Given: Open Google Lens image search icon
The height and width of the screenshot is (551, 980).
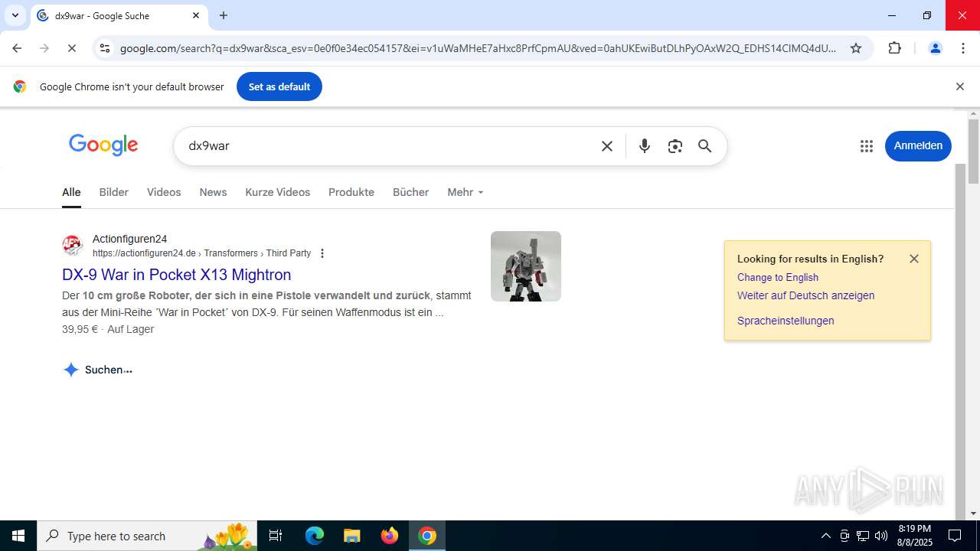Looking at the screenshot, I should (675, 146).
